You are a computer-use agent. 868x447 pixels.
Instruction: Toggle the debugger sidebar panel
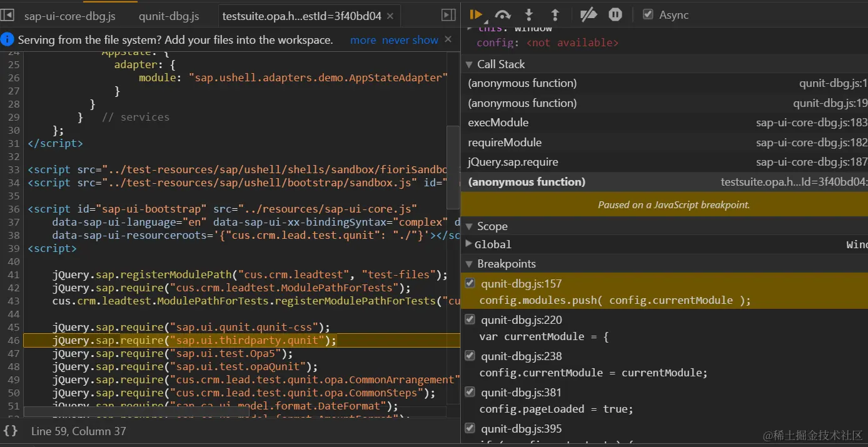coord(448,15)
